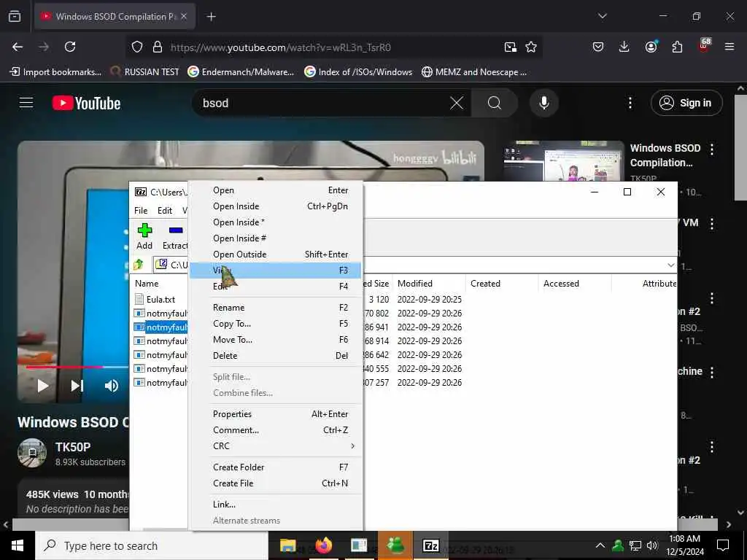This screenshot has height=560, width=747.
Task: Click the browser address bar URL
Action: (280, 47)
